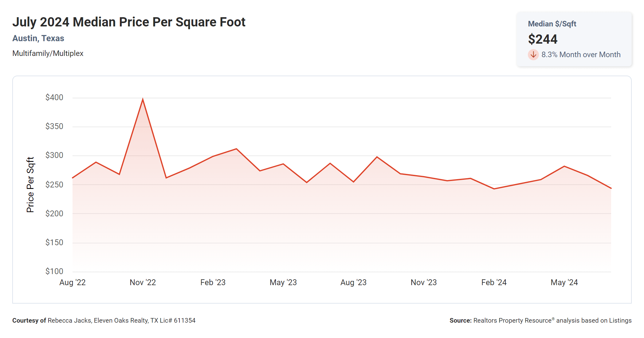This screenshot has width=644, height=338.
Task: Click the Nov '22 peak data point
Action: (143, 99)
